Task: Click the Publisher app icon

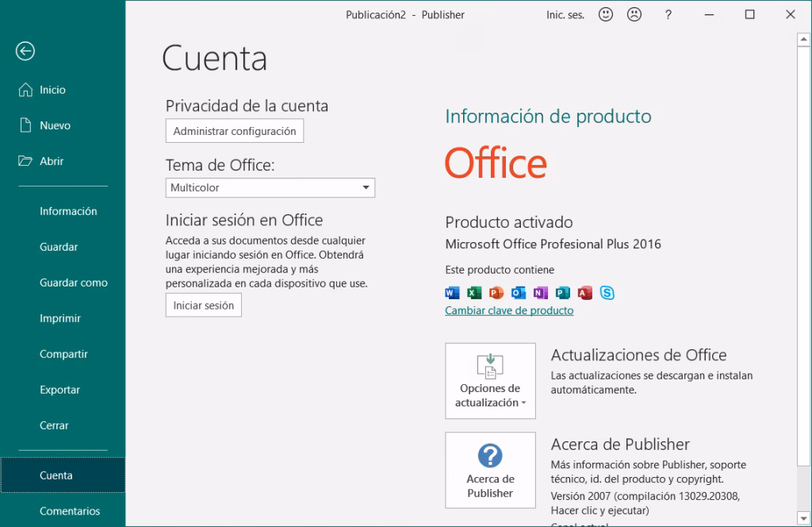Action: click(563, 293)
